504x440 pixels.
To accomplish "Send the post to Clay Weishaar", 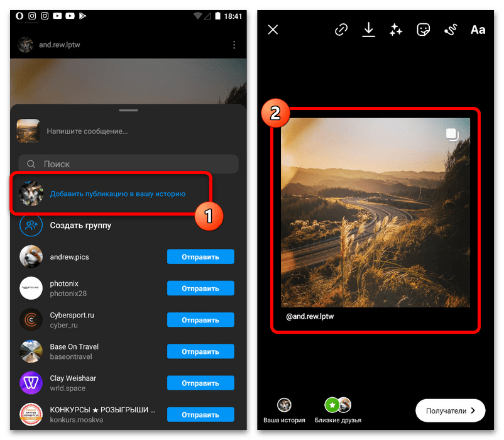I will coord(200,383).
